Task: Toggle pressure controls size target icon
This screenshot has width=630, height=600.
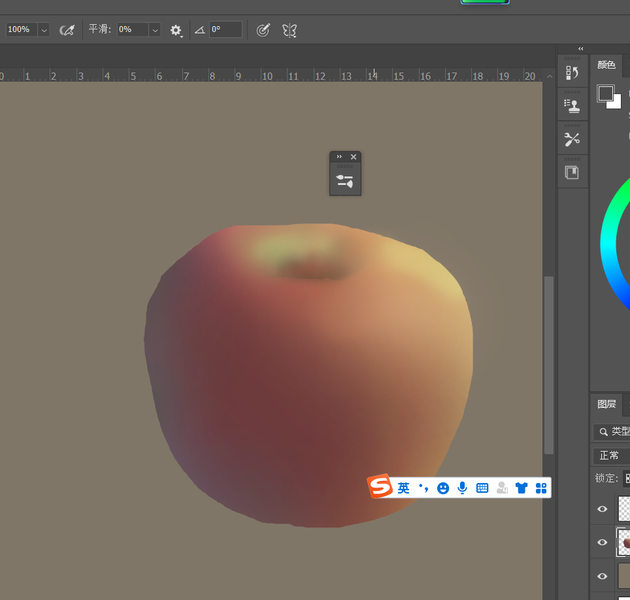Action: [x=263, y=30]
